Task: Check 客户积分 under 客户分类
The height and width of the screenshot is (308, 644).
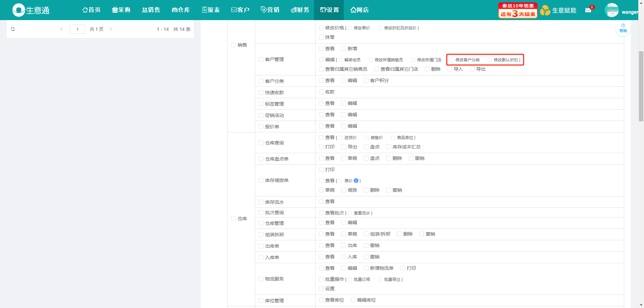Action: point(366,80)
